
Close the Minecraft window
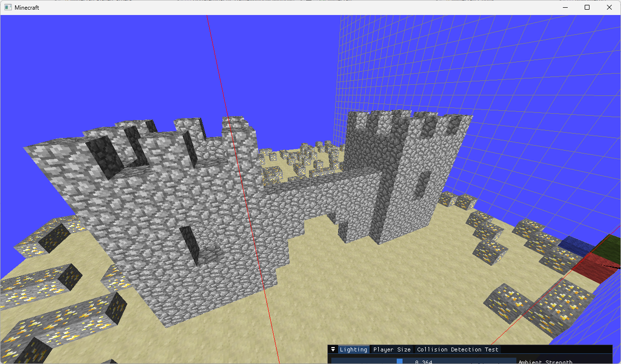pyautogui.click(x=609, y=8)
